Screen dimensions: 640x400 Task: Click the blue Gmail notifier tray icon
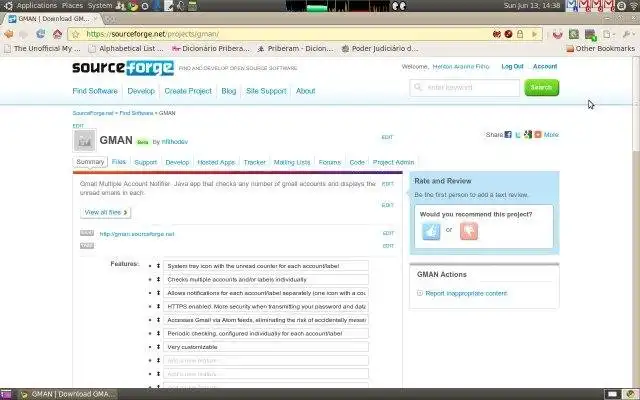coord(573,6)
